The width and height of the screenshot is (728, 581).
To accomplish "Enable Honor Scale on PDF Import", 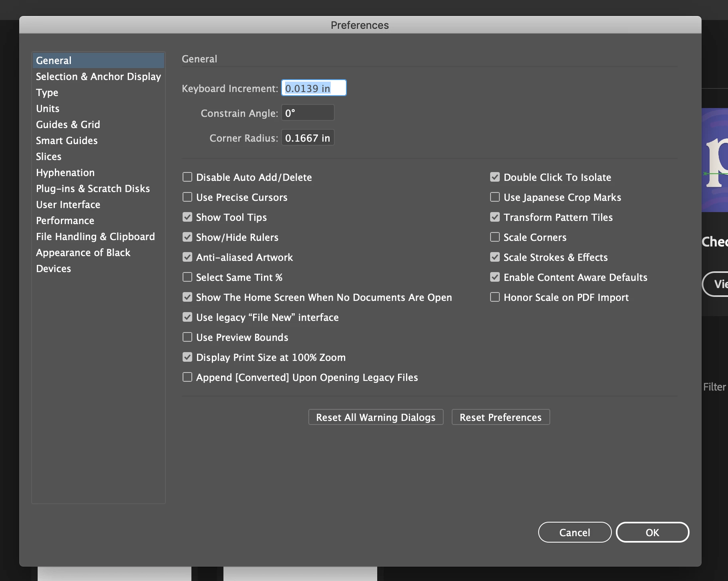I will [495, 297].
